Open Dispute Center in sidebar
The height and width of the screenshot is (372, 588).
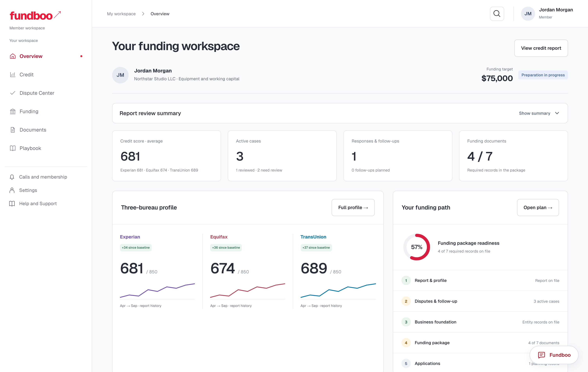tap(46, 93)
